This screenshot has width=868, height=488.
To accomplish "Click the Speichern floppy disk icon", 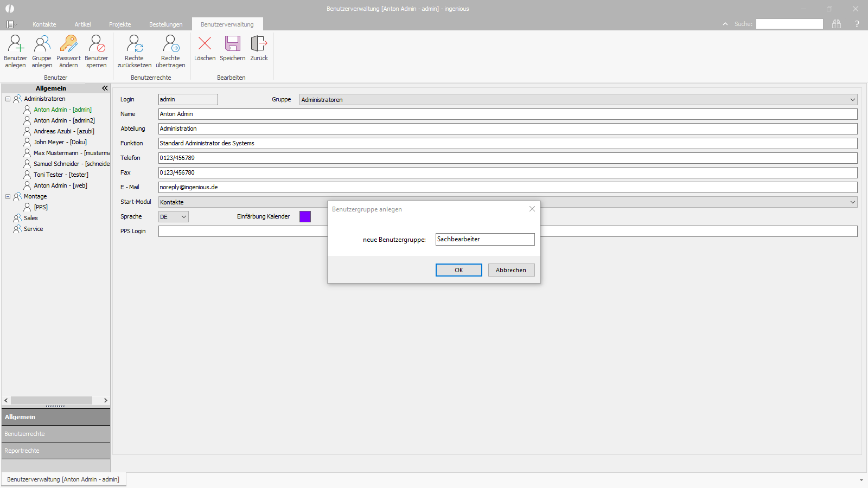I will (x=233, y=43).
